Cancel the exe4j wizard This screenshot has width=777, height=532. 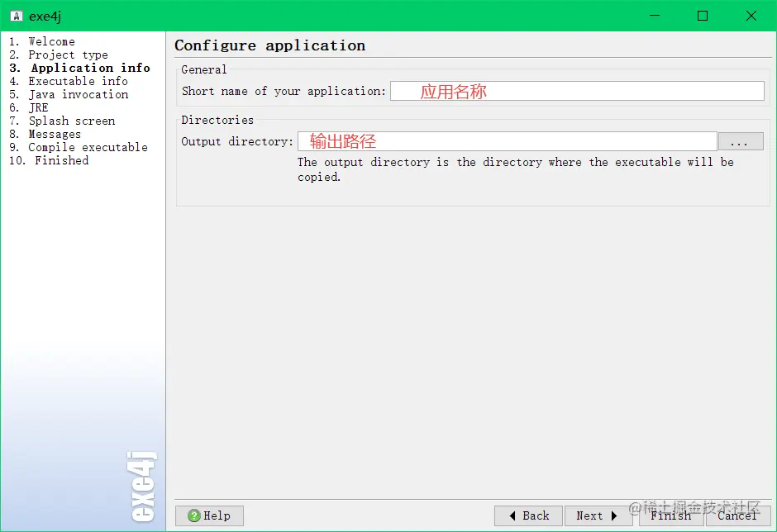point(737,515)
